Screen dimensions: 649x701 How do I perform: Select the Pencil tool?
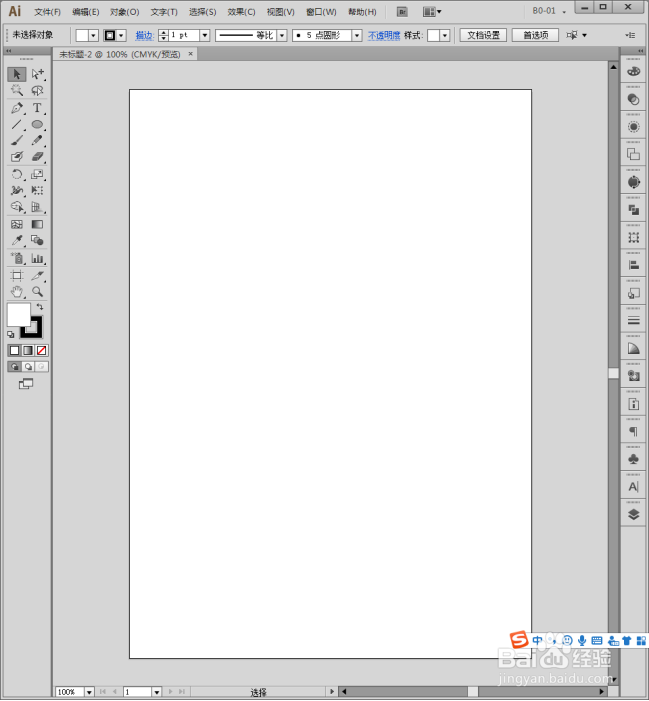[x=38, y=140]
